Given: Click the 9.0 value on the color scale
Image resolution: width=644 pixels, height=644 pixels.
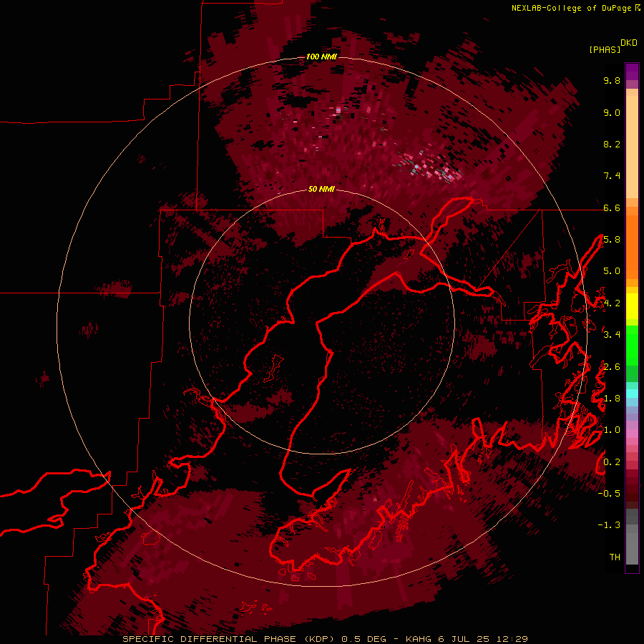Looking at the screenshot, I should click(612, 112).
